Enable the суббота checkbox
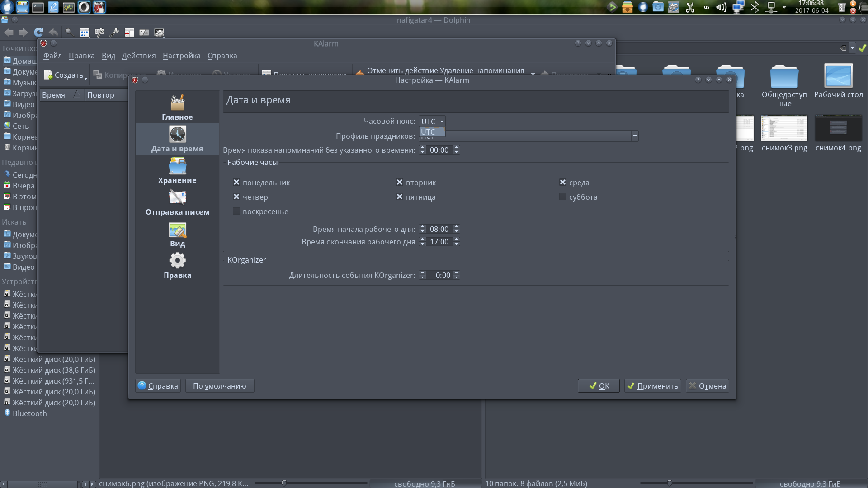The image size is (868, 488). click(562, 197)
